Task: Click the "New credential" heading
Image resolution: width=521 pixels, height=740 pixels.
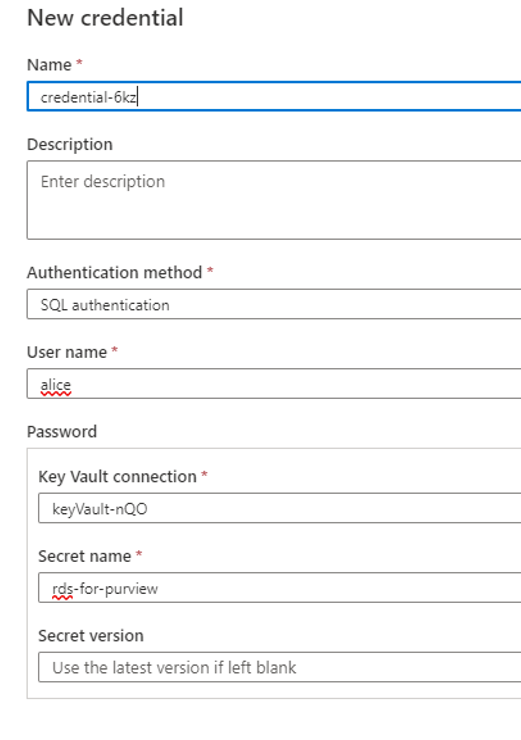Action: click(105, 18)
